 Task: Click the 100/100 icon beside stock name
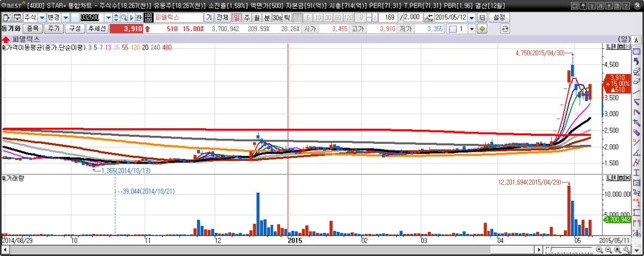pyautogui.click(x=149, y=18)
